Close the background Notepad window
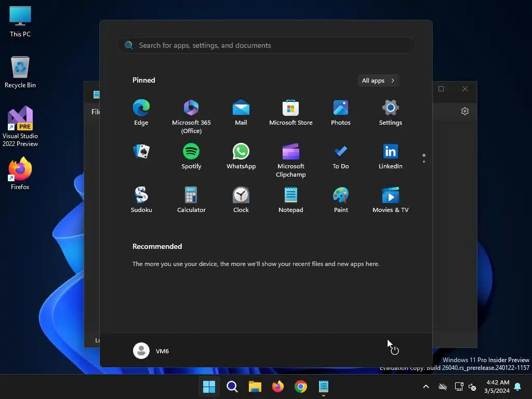This screenshot has height=399, width=532. (465, 89)
